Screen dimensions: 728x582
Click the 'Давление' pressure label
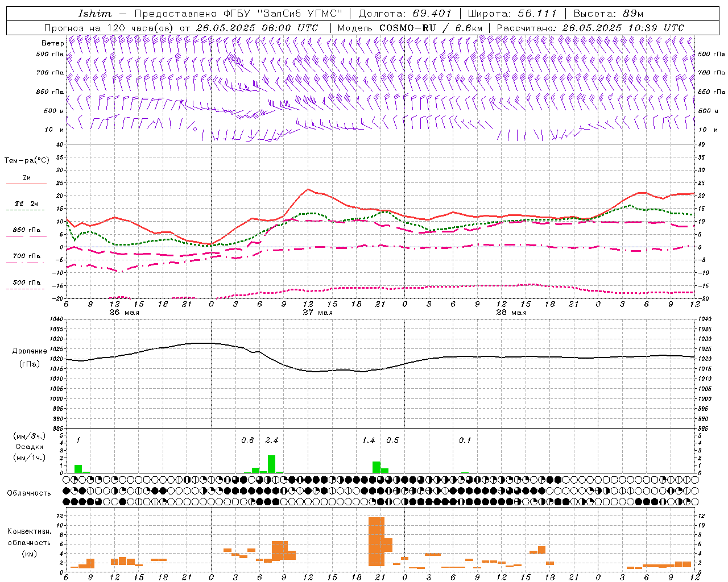tap(28, 351)
